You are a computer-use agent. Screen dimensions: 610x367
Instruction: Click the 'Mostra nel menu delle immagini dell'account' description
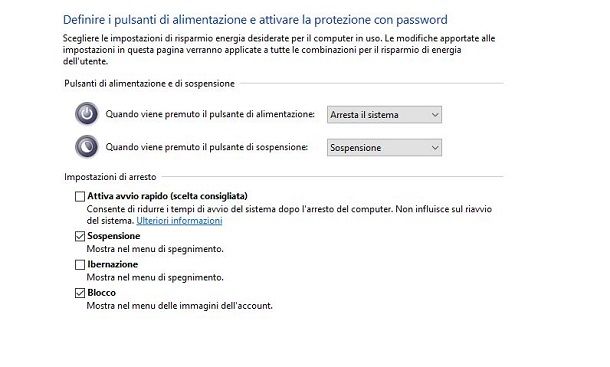point(179,306)
